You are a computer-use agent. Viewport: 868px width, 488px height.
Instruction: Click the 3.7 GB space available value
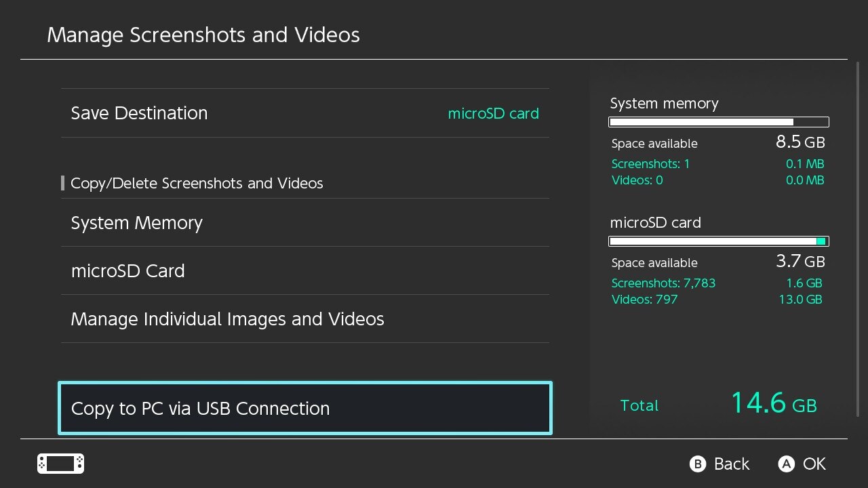(800, 262)
